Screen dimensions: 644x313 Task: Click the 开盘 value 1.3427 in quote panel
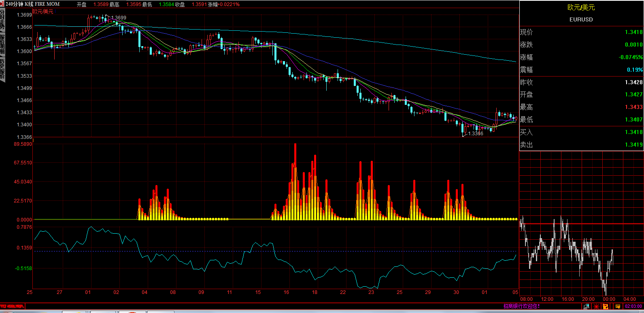[633, 94]
